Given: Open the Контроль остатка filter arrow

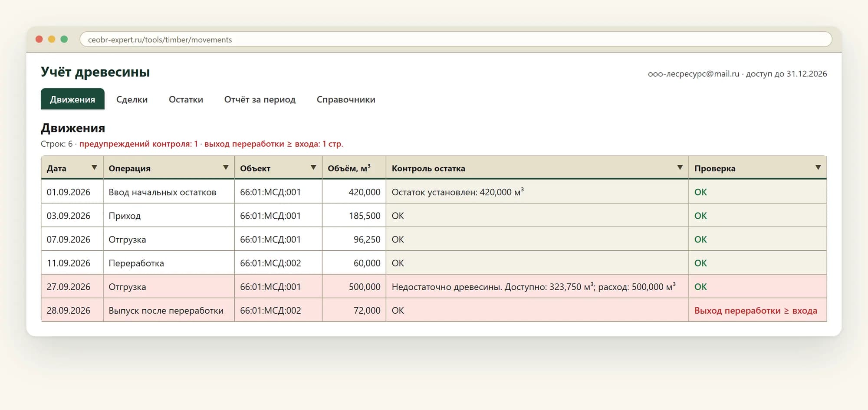Looking at the screenshot, I should (x=680, y=167).
